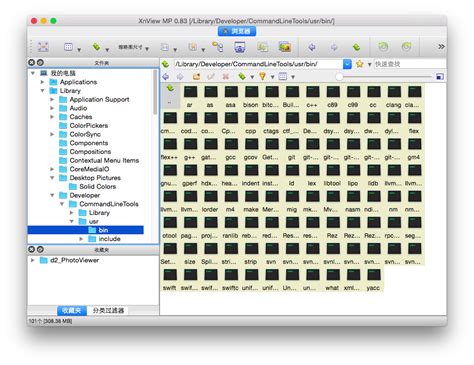
Task: Select the 'nasm' file thumbnail
Action: (x=353, y=201)
